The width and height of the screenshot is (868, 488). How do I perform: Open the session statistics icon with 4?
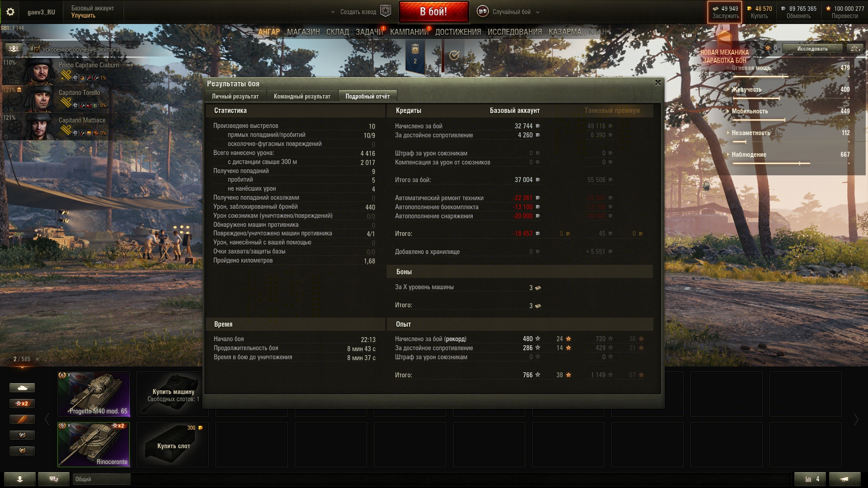tap(811, 479)
